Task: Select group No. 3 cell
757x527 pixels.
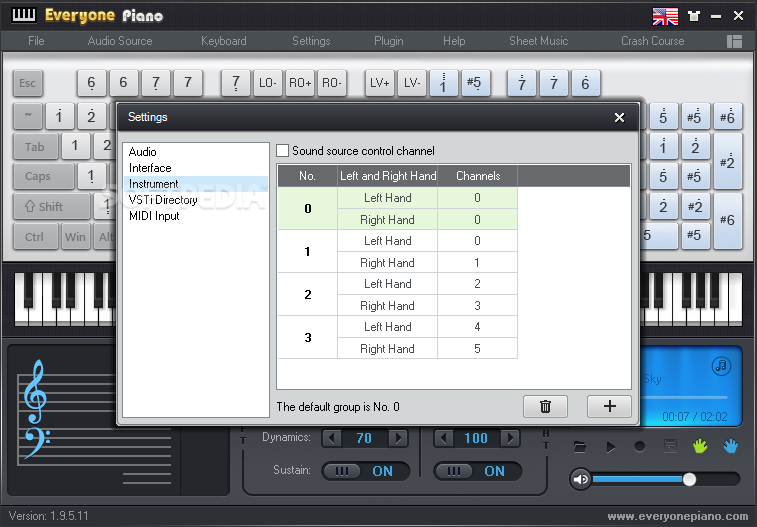Action: tap(308, 337)
